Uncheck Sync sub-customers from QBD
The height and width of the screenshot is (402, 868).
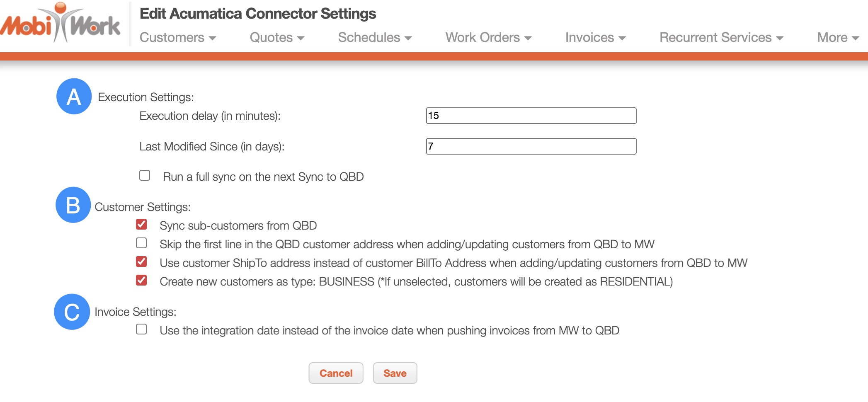point(141,225)
